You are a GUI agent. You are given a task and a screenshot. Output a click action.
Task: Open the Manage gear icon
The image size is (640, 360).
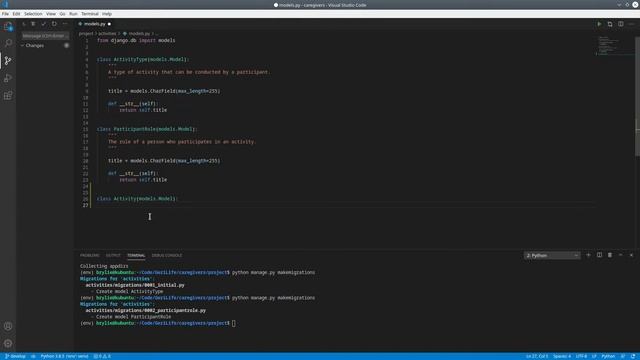point(8,343)
